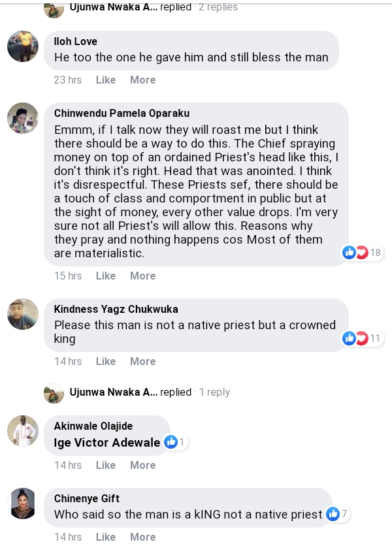Open the tagged Ige Victor Adewale profile
This screenshot has width=392, height=544.
107,443
